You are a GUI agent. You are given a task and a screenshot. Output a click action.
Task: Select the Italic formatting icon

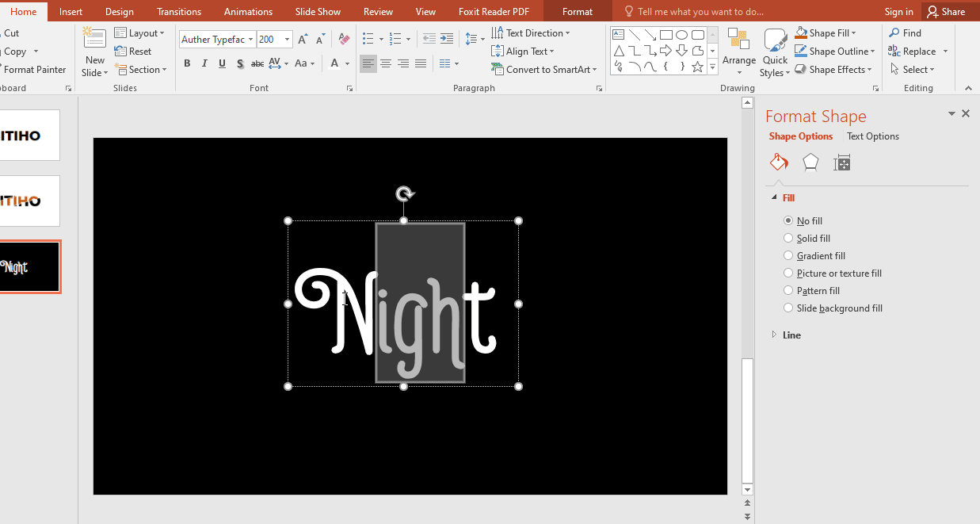[x=204, y=63]
